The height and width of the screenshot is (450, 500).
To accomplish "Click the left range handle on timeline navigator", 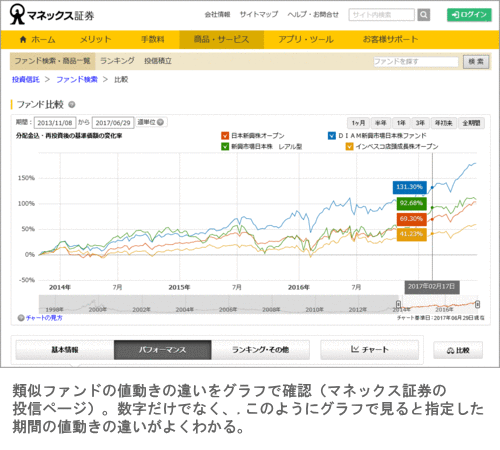I will 398,304.
